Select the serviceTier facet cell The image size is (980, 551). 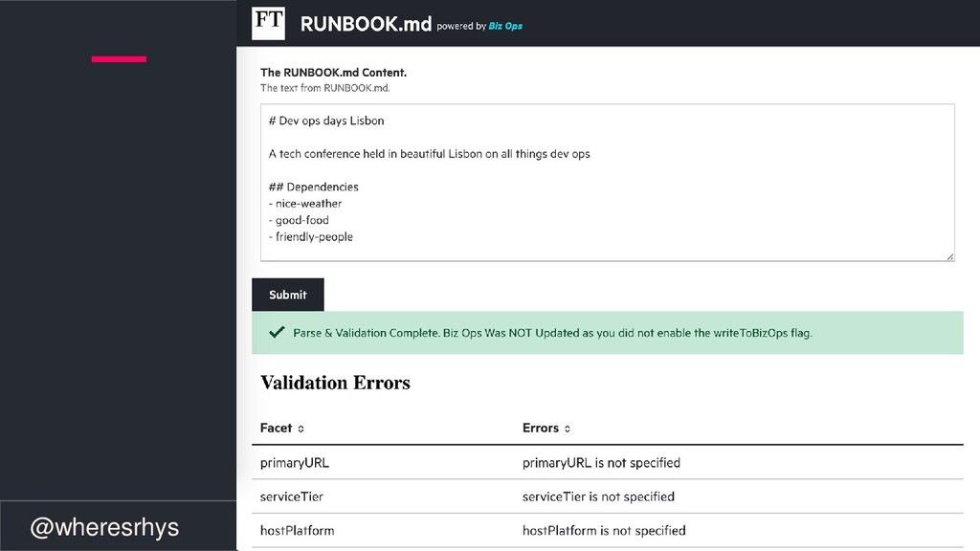(291, 496)
